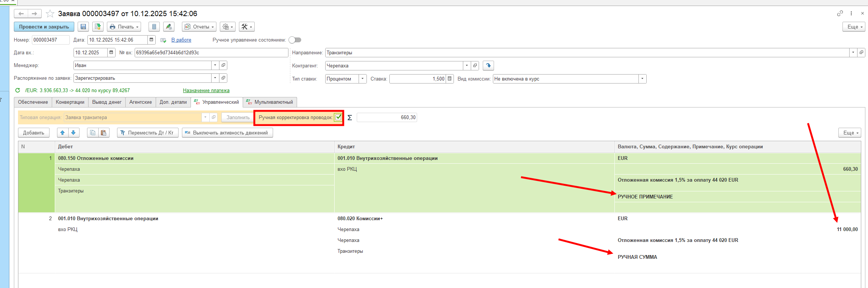Open the Назначение платежа link

[206, 90]
